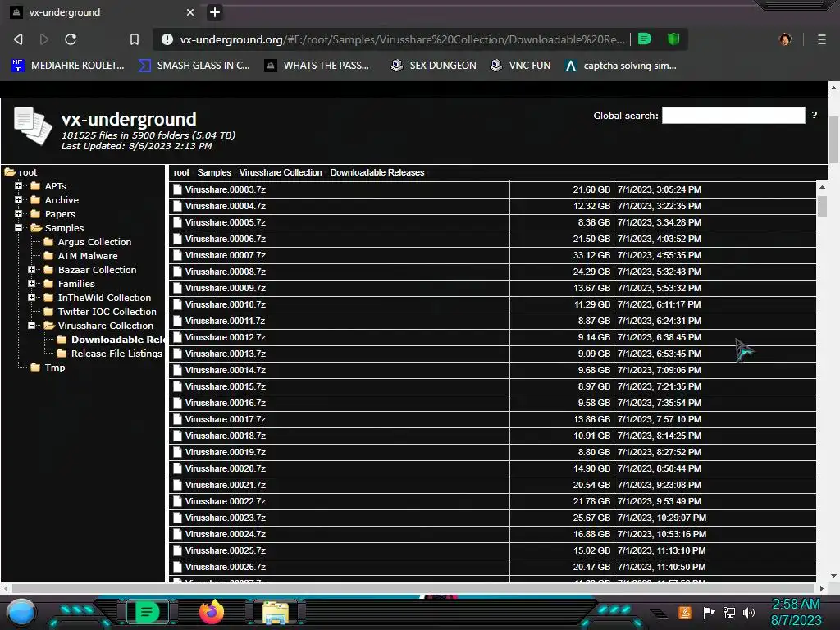Expand the Families folder
Viewport: 840px width, 630px height.
tap(32, 283)
